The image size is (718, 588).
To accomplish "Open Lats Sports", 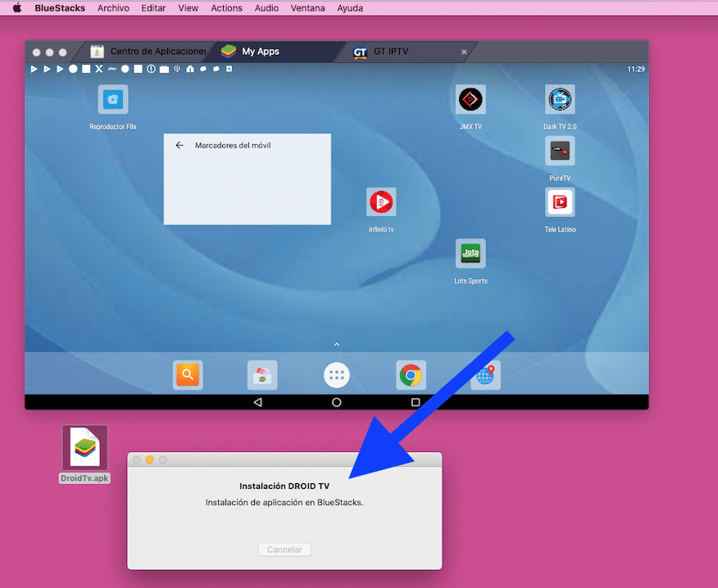I will [470, 254].
